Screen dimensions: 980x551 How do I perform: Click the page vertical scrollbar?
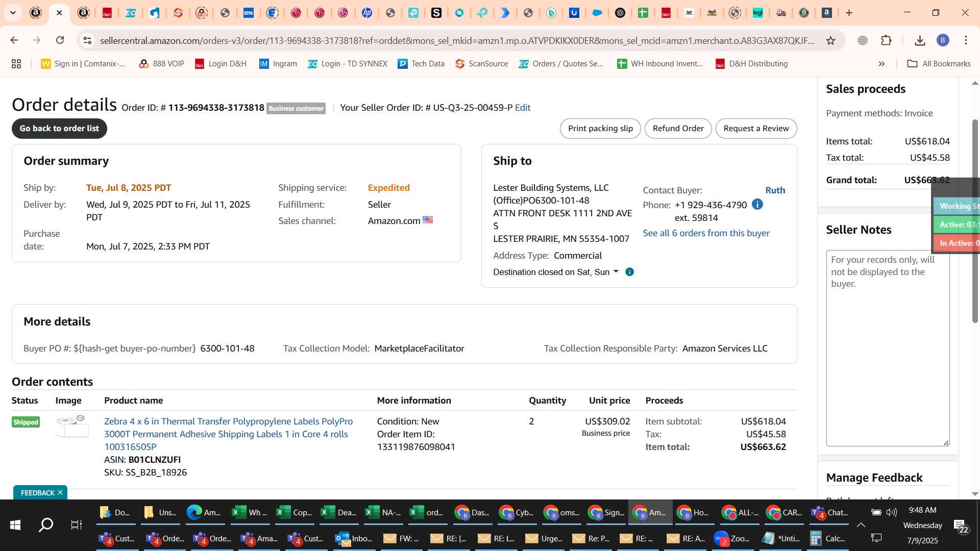(974, 221)
